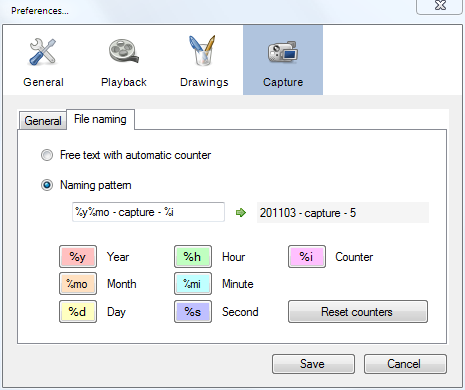Insert the %s Second token
This screenshot has width=465, height=390.
point(193,312)
